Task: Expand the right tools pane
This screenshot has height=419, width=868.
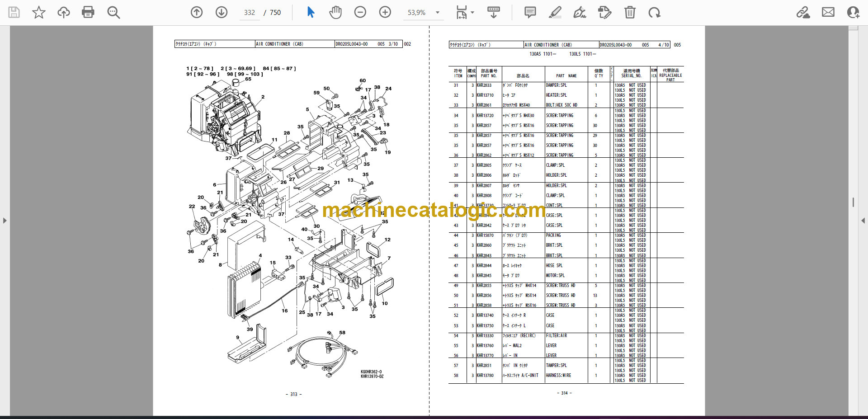Action: click(x=863, y=221)
